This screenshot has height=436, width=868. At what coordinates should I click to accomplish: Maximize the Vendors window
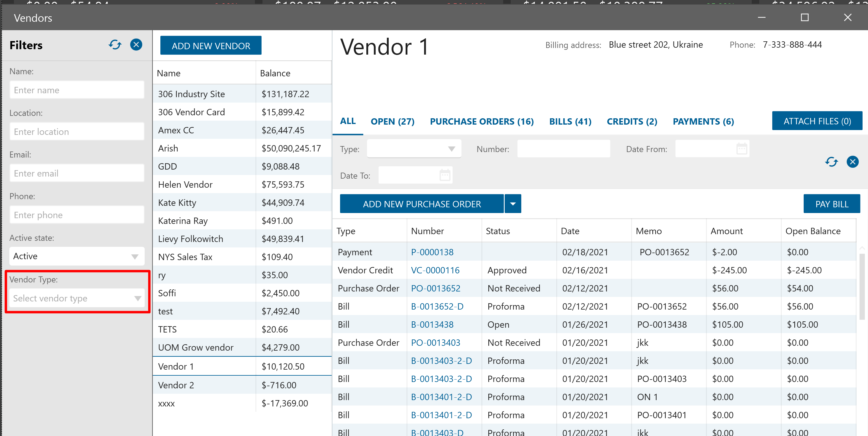805,18
